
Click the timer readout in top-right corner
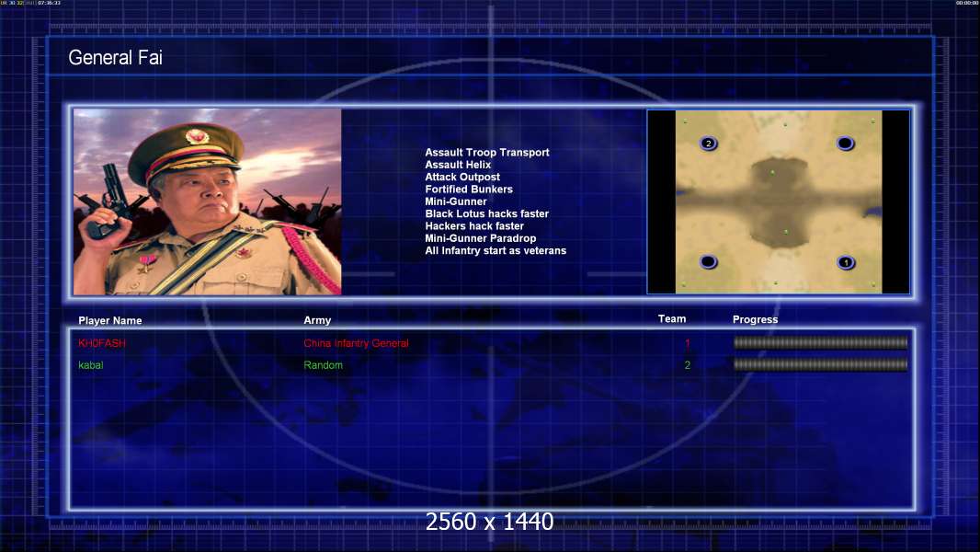tap(966, 3)
